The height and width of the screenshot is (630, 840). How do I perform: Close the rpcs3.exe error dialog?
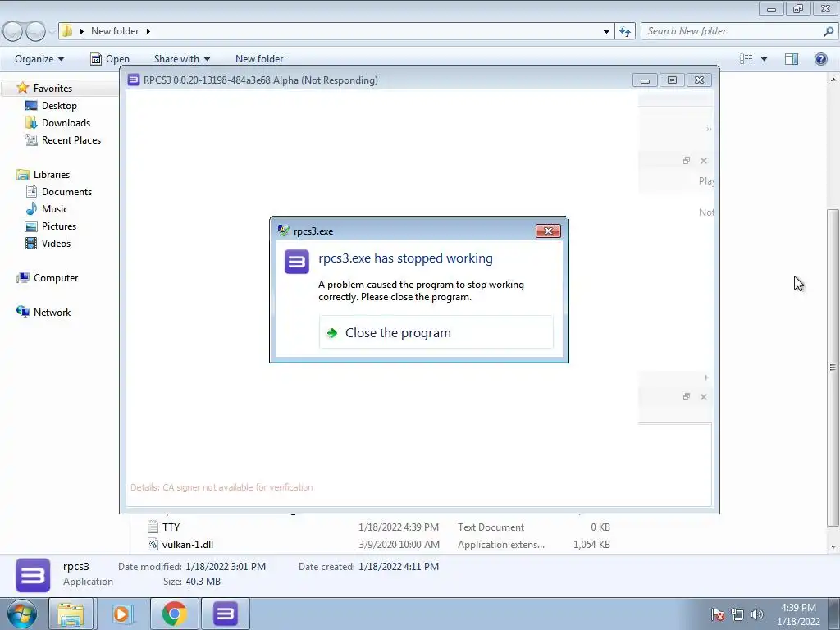[x=548, y=231]
